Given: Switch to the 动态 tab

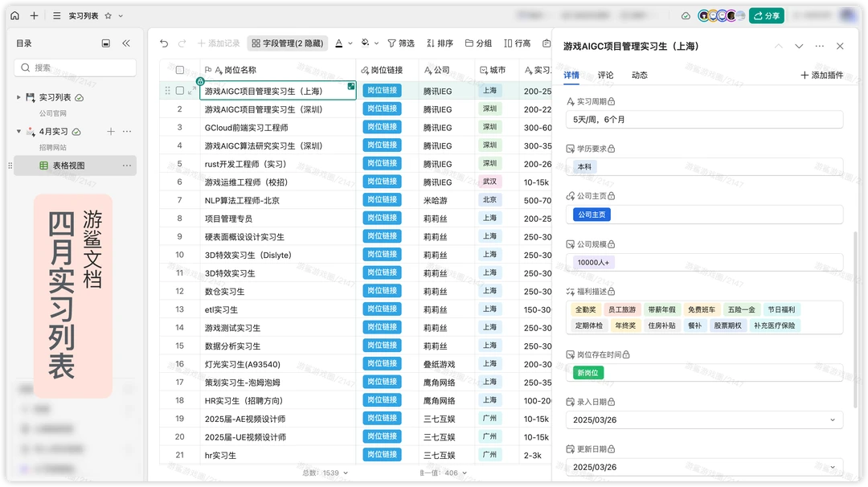Looking at the screenshot, I should pos(639,75).
